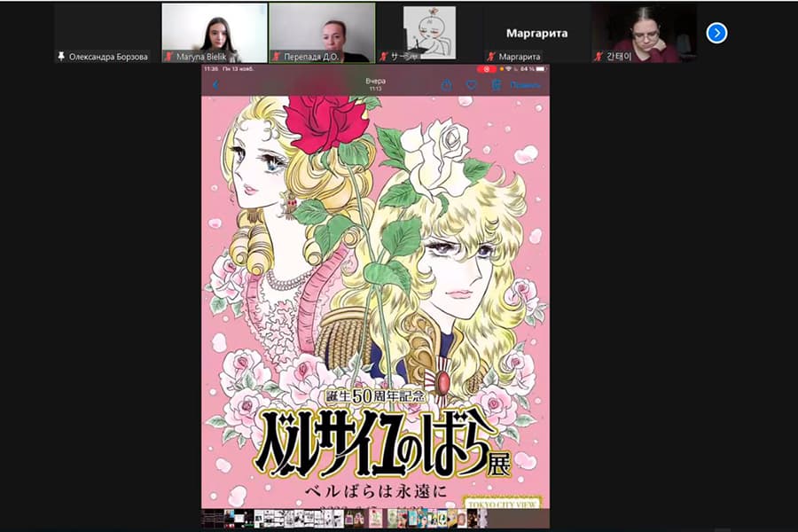Go back with the Photos back chevron
798x532 pixels.
click(215, 85)
